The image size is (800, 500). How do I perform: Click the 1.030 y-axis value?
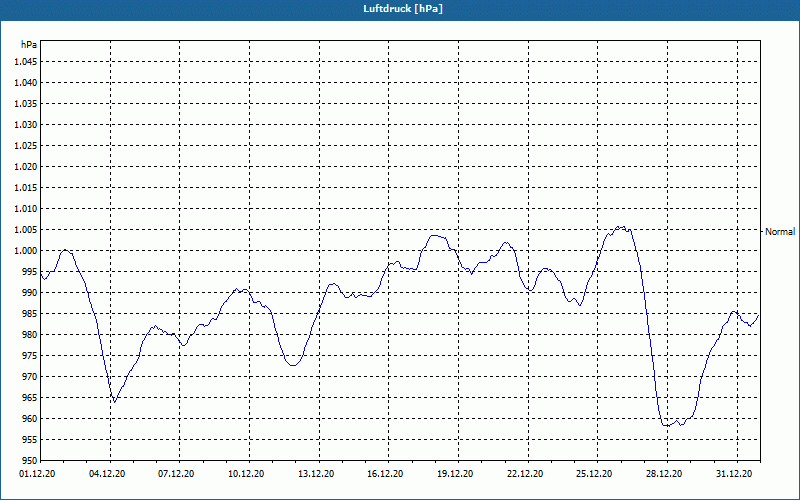tap(26, 124)
